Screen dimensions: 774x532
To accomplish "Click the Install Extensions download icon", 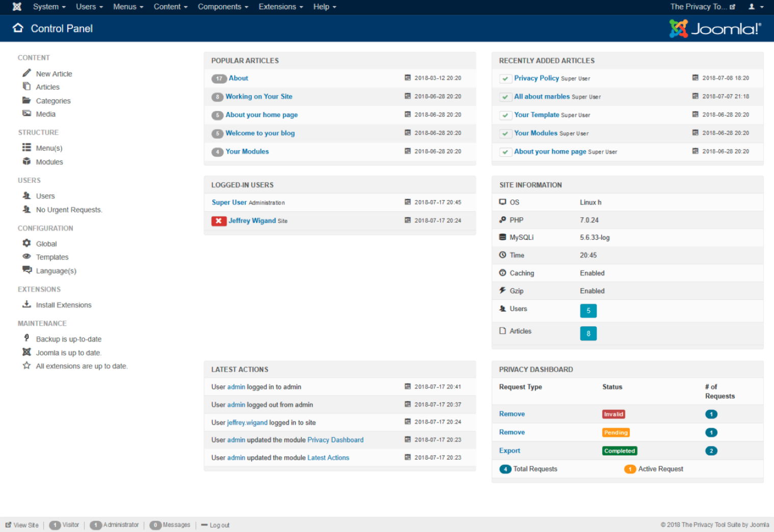I will coord(26,304).
